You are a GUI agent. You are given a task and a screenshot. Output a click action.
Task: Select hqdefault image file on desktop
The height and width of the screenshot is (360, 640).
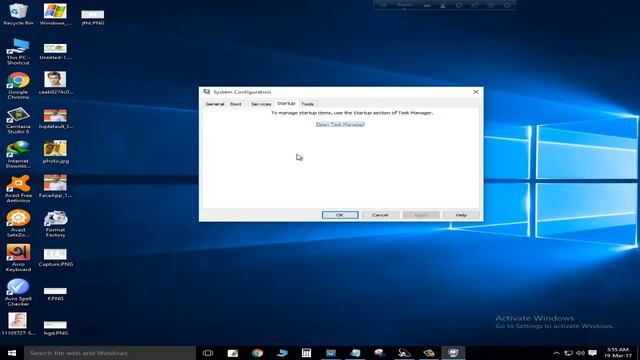55,118
